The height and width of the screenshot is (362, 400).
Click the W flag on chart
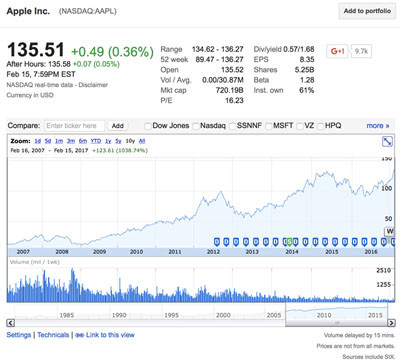coord(390,231)
